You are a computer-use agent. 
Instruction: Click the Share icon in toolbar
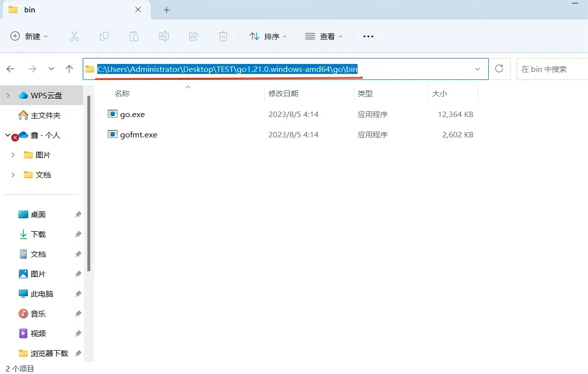[194, 36]
